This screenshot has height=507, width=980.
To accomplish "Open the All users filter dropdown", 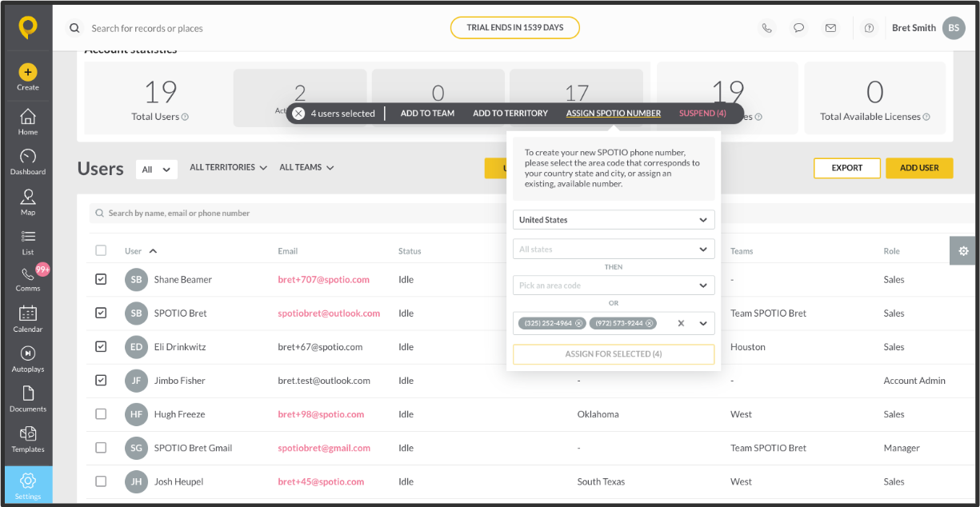I will [x=157, y=170].
